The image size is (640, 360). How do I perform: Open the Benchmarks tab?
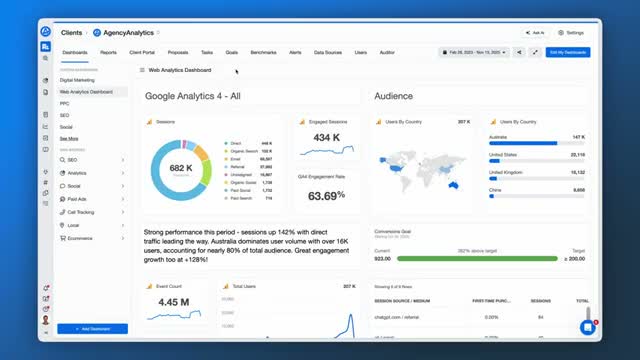coord(263,53)
